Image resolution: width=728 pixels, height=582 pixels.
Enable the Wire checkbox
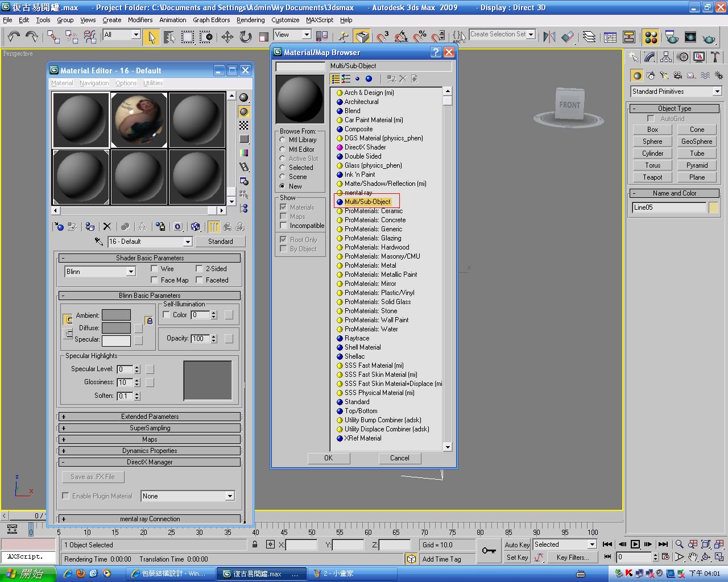pos(154,268)
